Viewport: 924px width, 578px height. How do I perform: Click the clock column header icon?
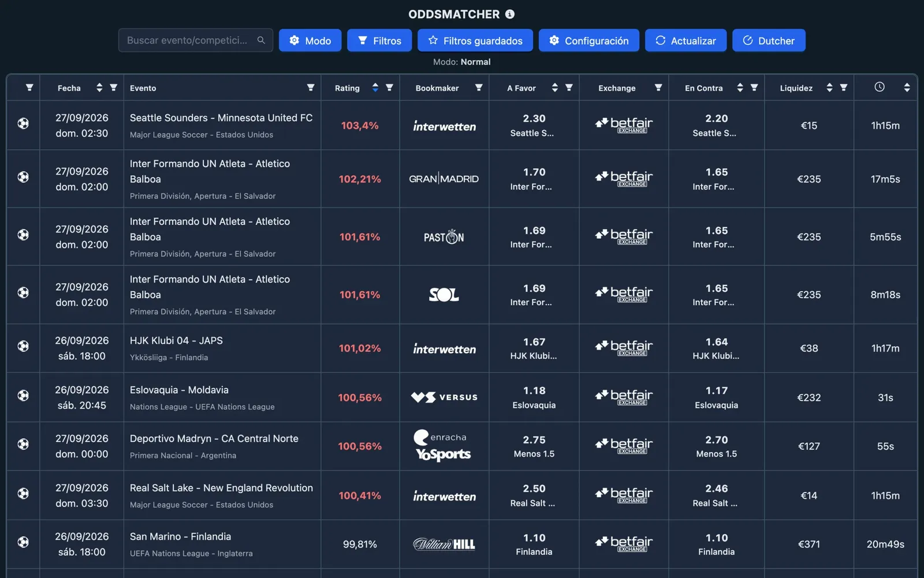tap(880, 87)
